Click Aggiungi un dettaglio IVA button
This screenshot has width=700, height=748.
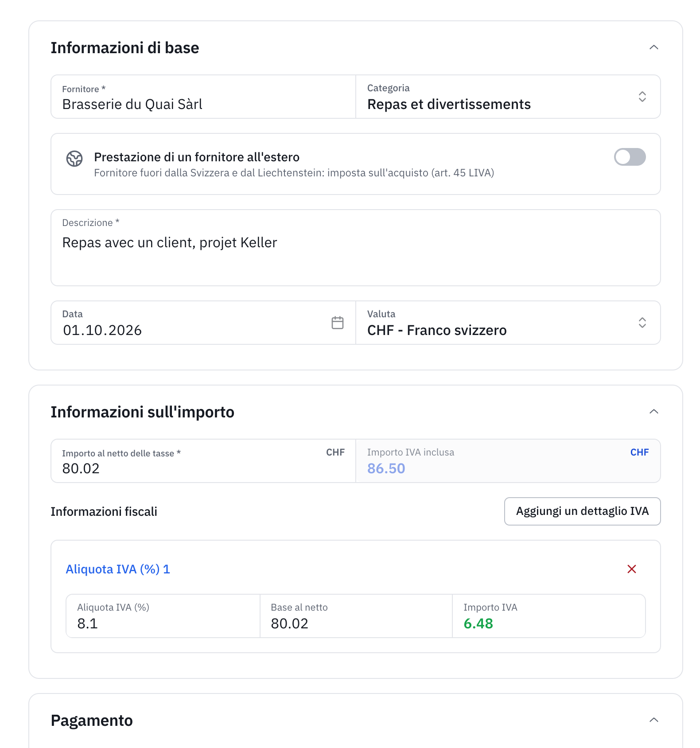pos(582,511)
